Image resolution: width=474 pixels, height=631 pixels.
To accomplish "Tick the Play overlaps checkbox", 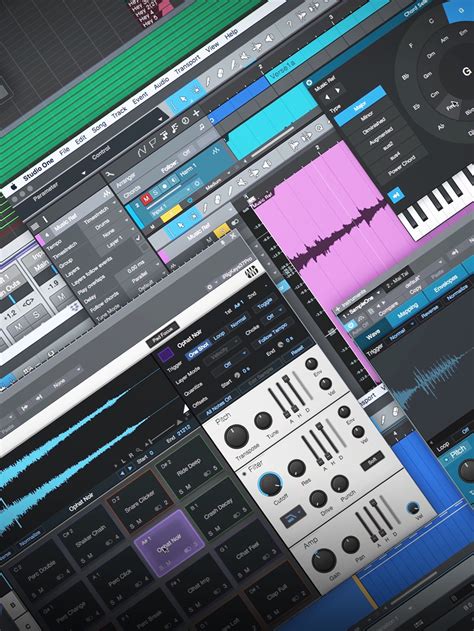I will (144, 247).
